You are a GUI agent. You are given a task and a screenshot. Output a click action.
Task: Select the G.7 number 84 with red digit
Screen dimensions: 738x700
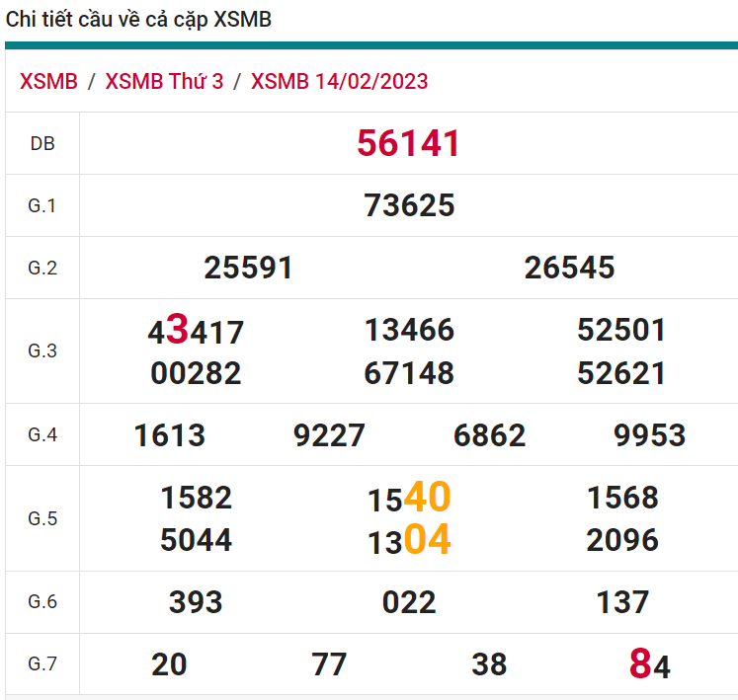coord(649,664)
